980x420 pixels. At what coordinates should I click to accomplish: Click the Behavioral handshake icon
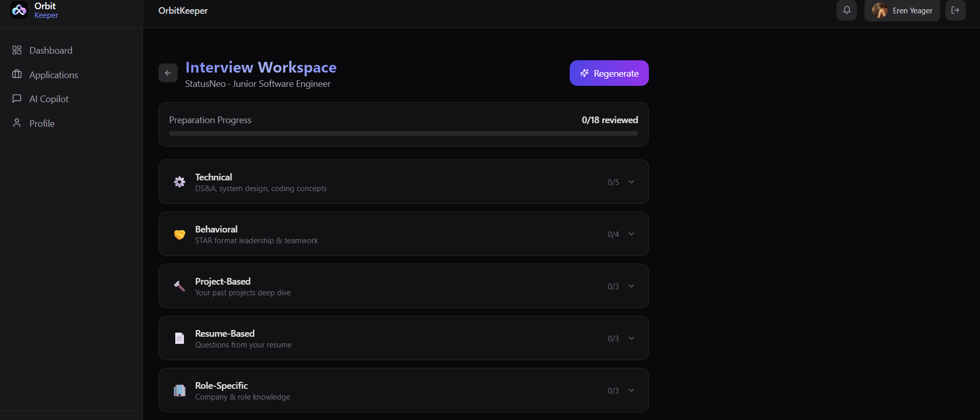click(179, 234)
